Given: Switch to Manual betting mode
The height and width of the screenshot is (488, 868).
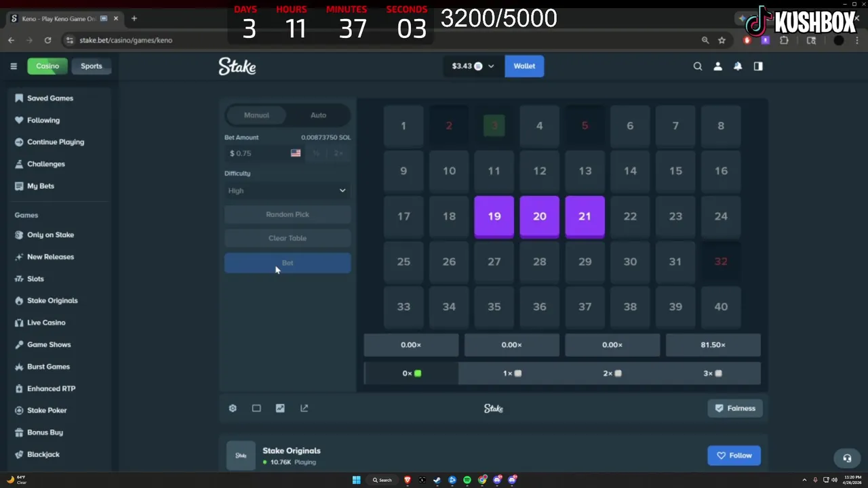Looking at the screenshot, I should [x=256, y=115].
